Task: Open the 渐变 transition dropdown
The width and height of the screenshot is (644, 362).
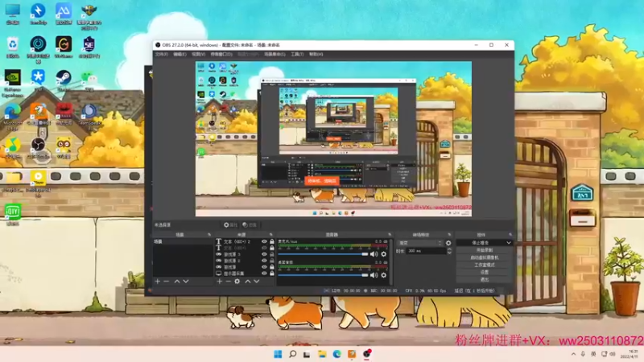Action: (x=420, y=243)
